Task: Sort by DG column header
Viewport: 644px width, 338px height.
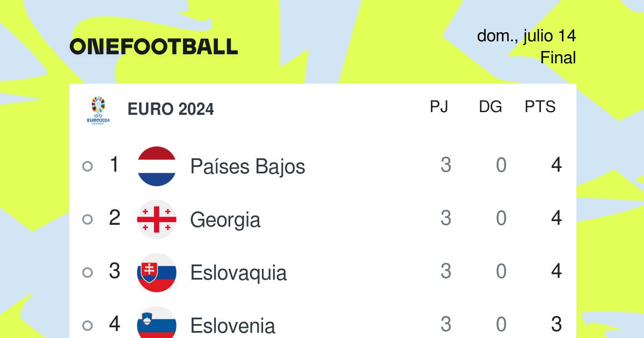Action: point(491,107)
